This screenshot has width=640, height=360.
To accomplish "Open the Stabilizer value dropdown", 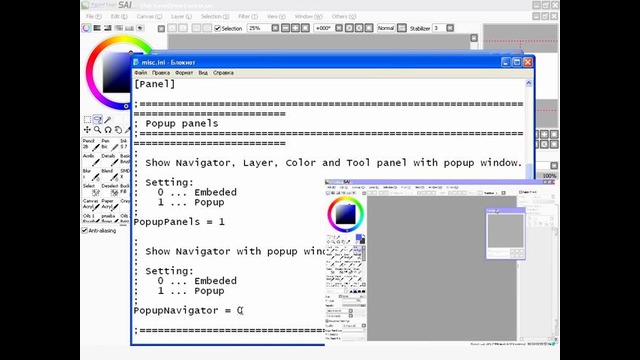I will (450, 28).
